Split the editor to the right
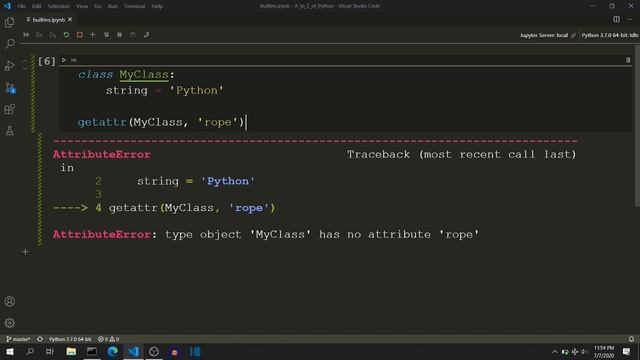 (x=616, y=19)
